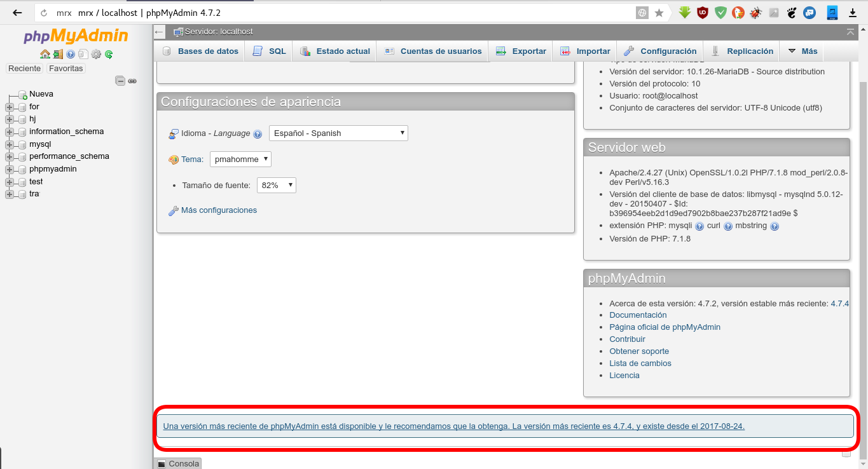This screenshot has width=868, height=469.
Task: Select the Nueva database entry
Action: coord(41,94)
